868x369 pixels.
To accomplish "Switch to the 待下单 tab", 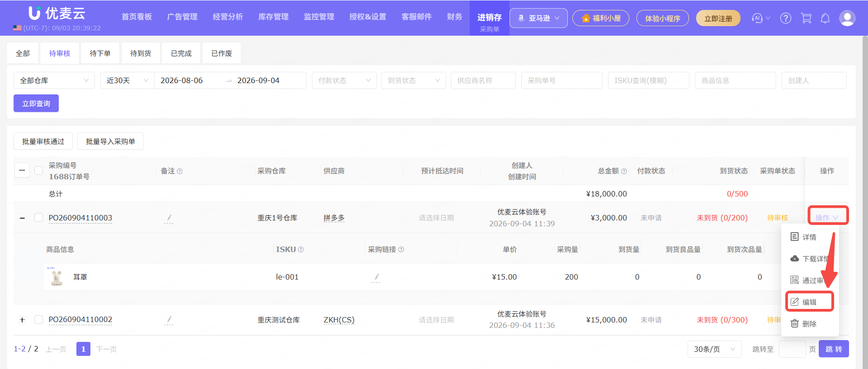I will pyautogui.click(x=100, y=53).
